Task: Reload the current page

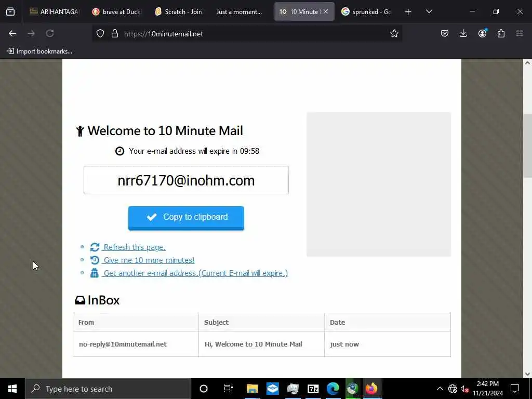Action: click(x=50, y=33)
